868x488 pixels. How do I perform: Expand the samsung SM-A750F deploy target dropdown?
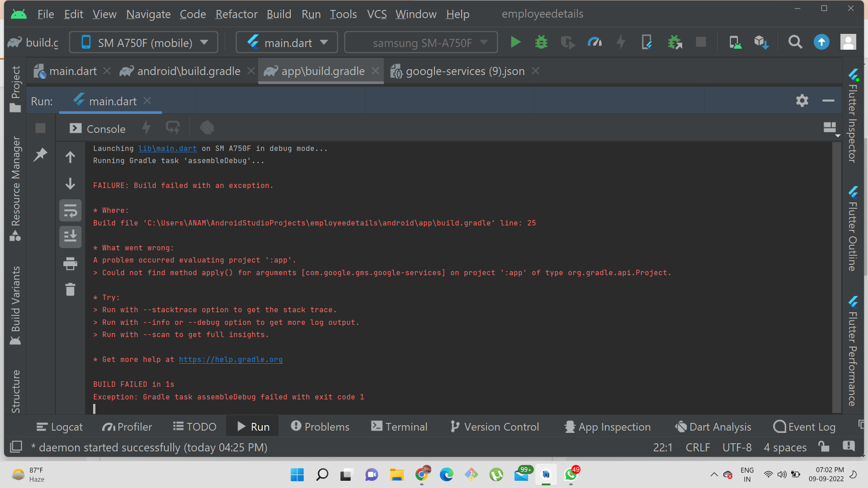click(483, 42)
